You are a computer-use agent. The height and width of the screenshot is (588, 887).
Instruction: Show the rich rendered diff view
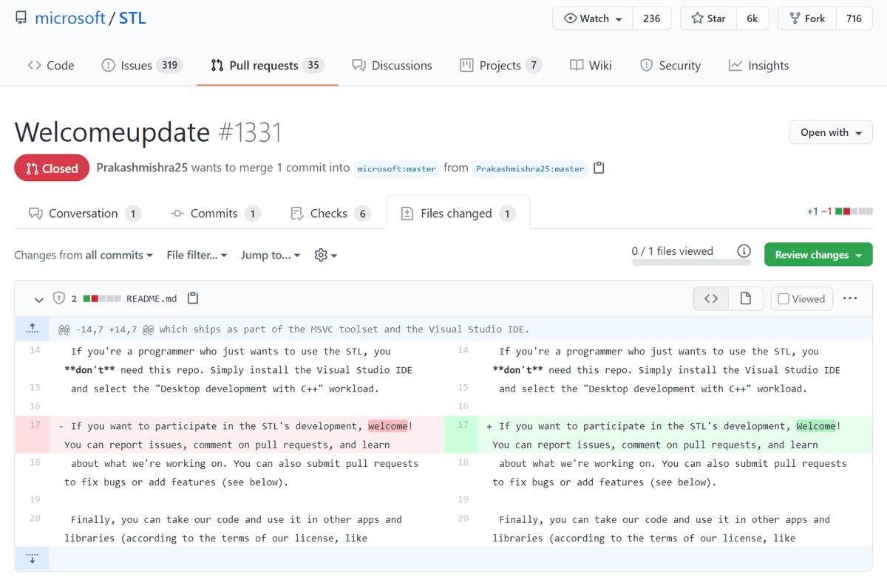746,298
